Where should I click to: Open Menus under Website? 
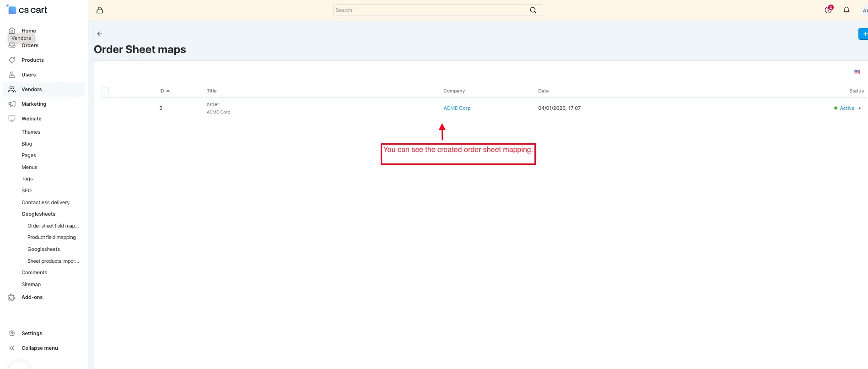(x=29, y=167)
